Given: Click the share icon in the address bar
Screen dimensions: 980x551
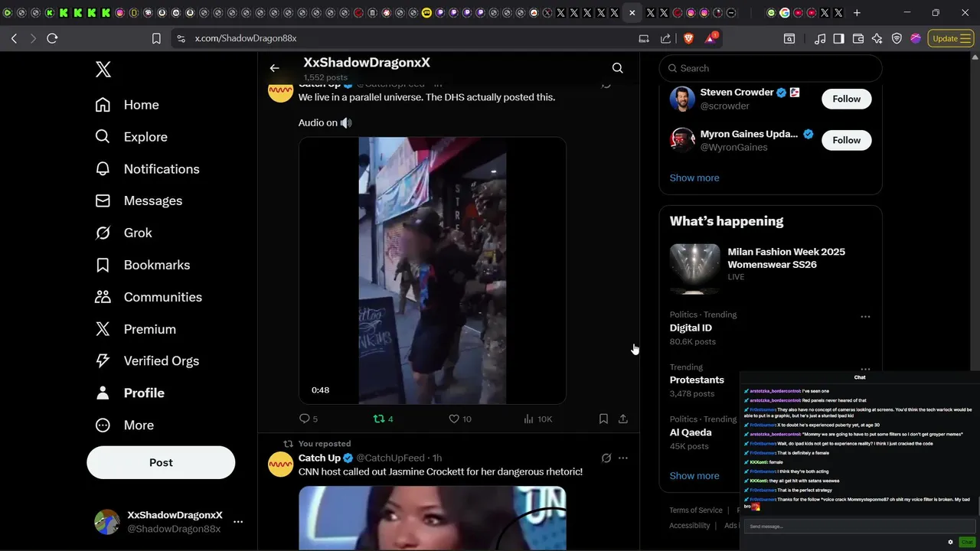Looking at the screenshot, I should (665, 38).
